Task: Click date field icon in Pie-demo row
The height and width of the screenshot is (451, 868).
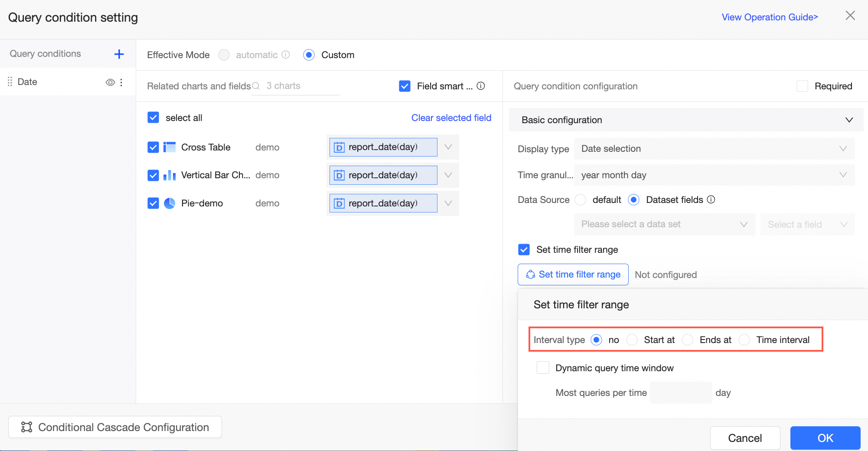Action: [x=339, y=203]
